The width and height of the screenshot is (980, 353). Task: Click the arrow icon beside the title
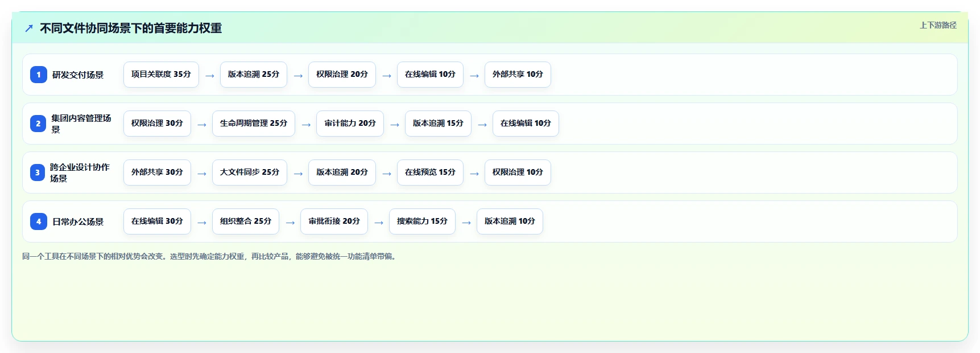[x=29, y=28]
